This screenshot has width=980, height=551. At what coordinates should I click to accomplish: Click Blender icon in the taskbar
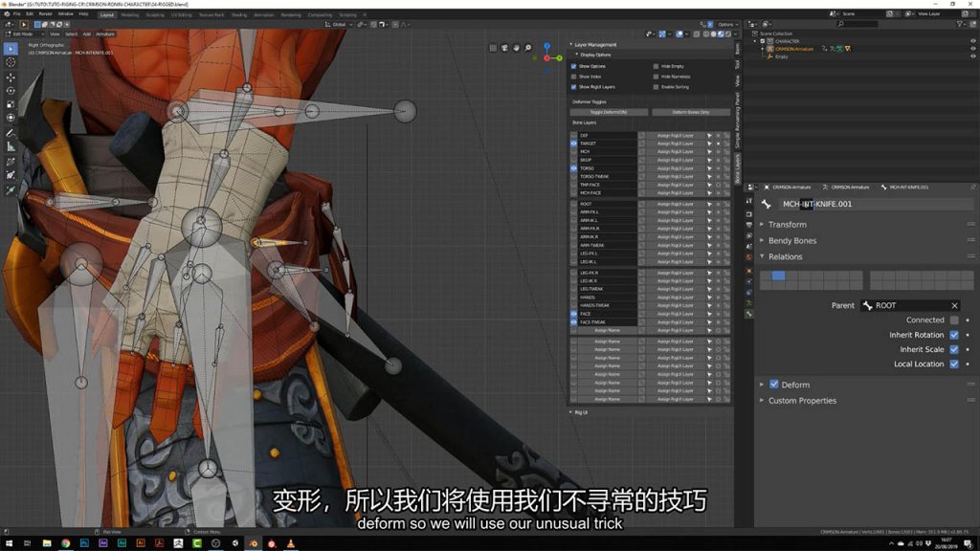point(253,543)
